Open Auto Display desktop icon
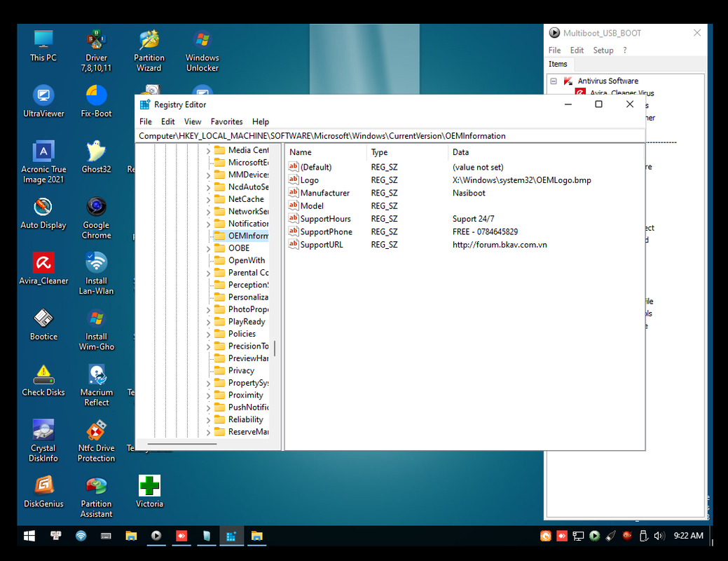Viewport: 728px width, 561px height. click(43, 213)
